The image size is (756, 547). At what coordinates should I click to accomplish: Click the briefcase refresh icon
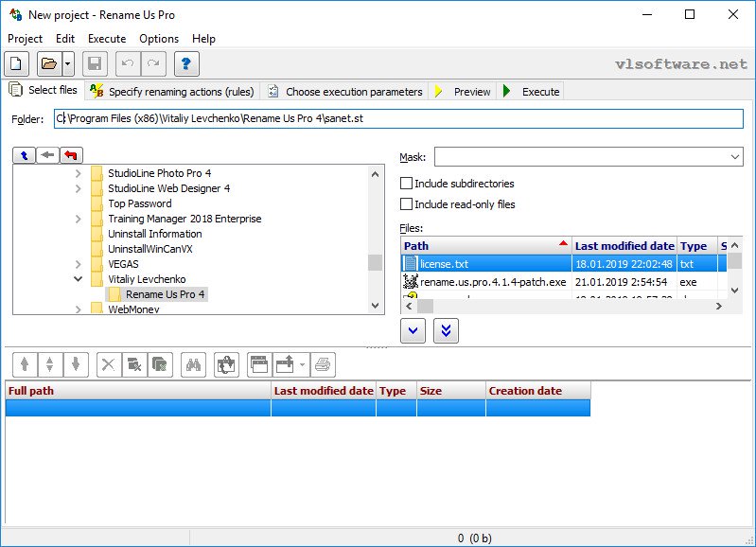click(226, 364)
